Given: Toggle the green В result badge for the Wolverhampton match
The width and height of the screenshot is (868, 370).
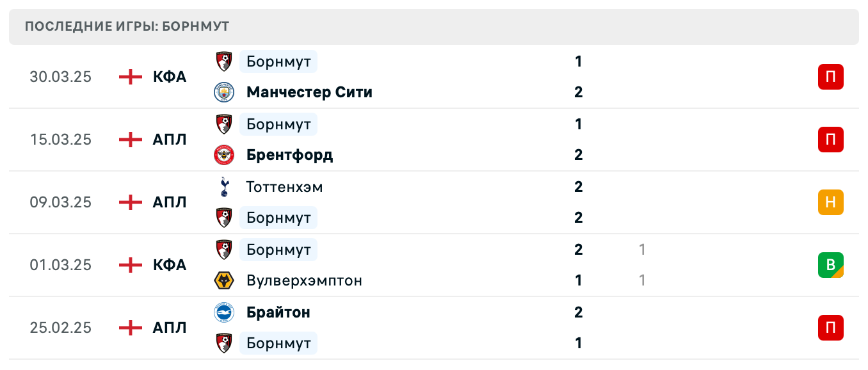Looking at the screenshot, I should coord(830,265).
